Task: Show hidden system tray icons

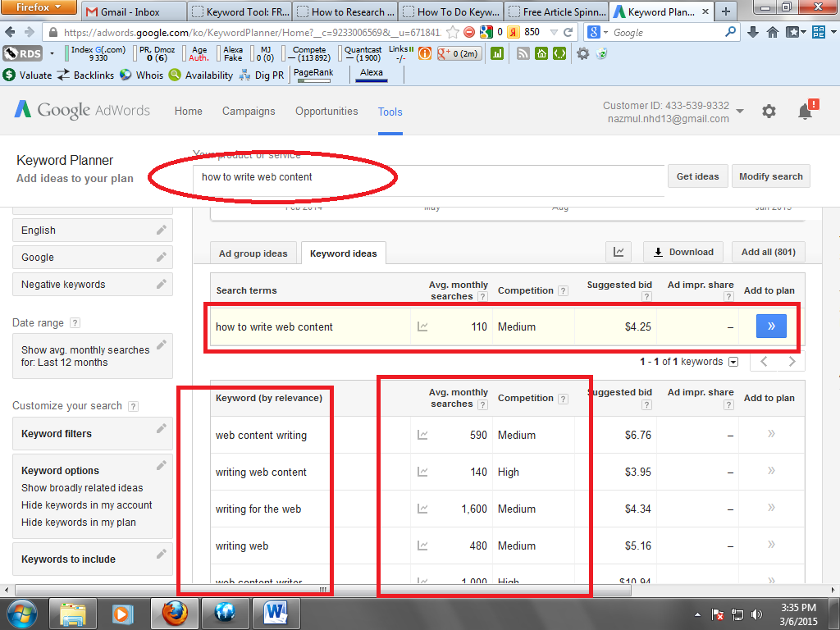Action: [x=697, y=614]
